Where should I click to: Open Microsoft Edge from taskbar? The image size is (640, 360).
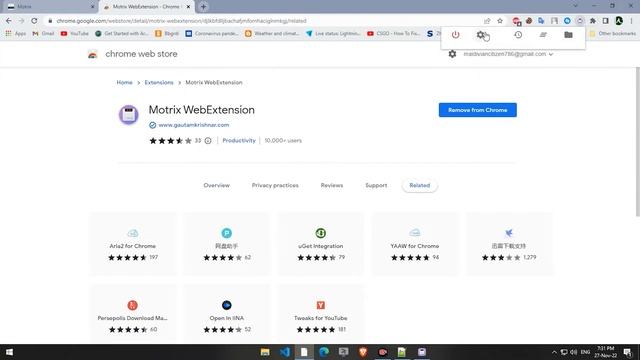point(324,352)
